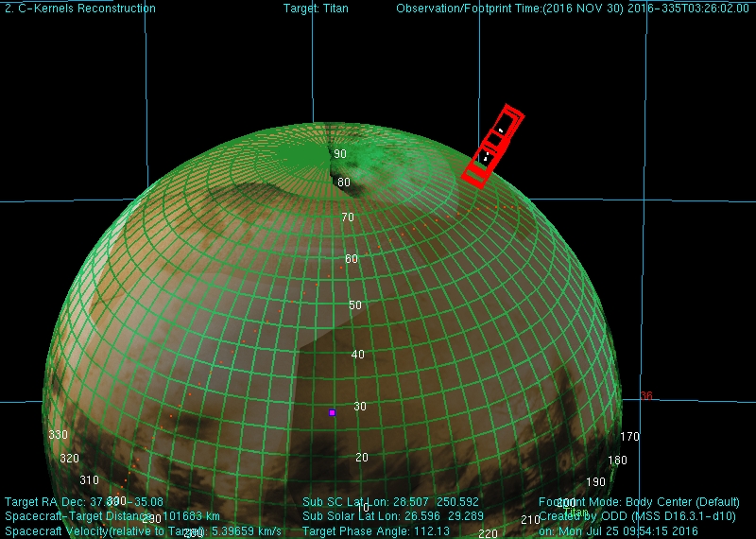Select the '2. C-Kernels Reconstruction' title text
Image resolution: width=756 pixels, height=539 pixels.
(x=80, y=9)
